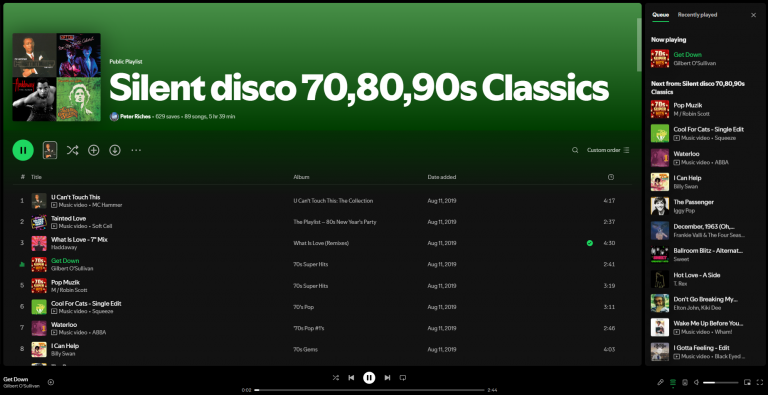Image resolution: width=768 pixels, height=395 pixels.
Task: Toggle the queue view icon
Action: point(673,382)
